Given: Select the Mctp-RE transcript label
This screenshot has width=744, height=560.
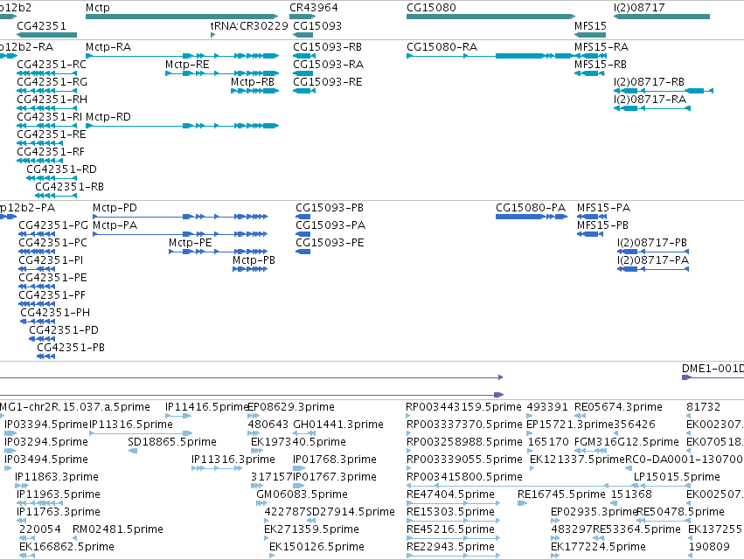Looking at the screenshot, I should tap(187, 65).
